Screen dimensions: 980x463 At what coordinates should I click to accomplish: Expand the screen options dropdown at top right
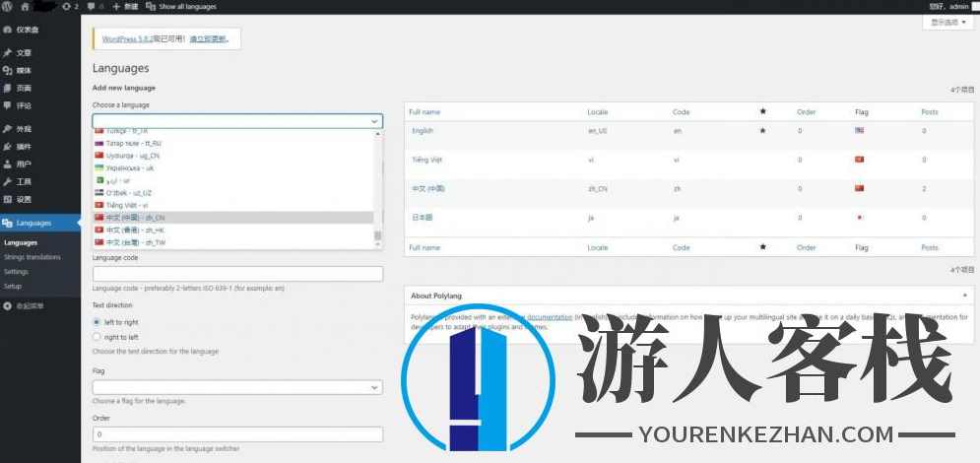pyautogui.click(x=949, y=22)
